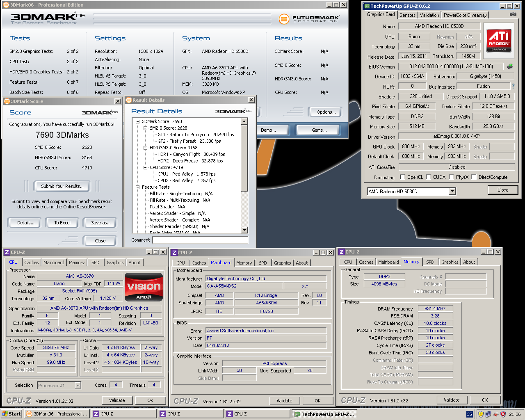Enable the CUDA checkbox
Screen dimensions: 525x420
tap(428, 177)
